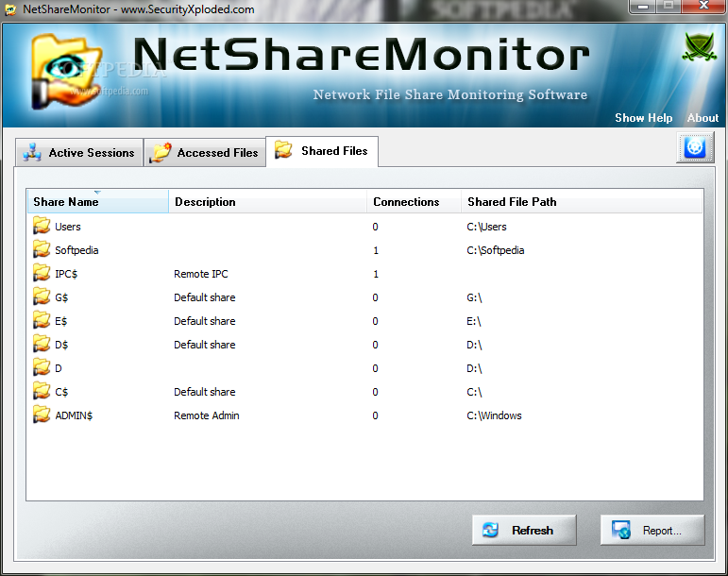Click the Users share folder icon
Viewport: 728px width, 576px height.
[42, 226]
